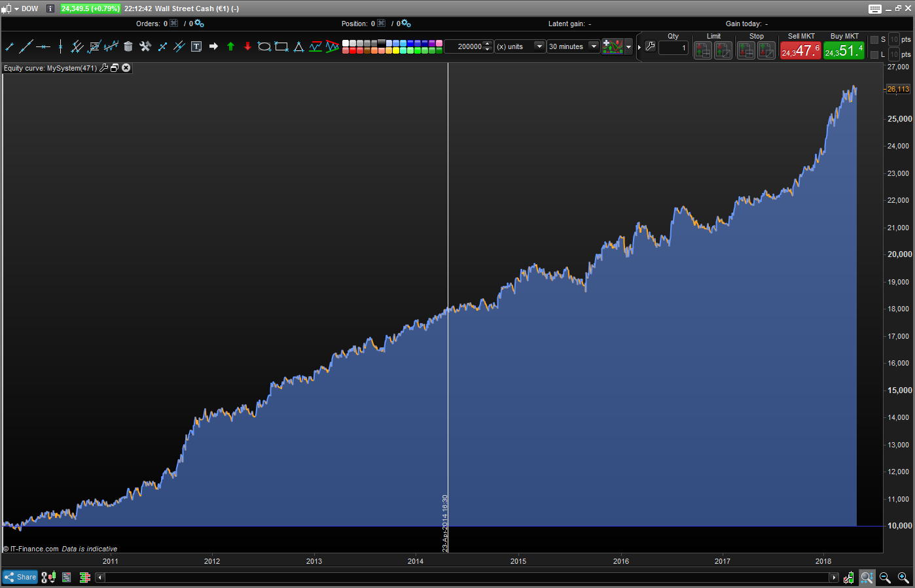Add text with the T text tool
This screenshot has width=915, height=588.
click(196, 46)
